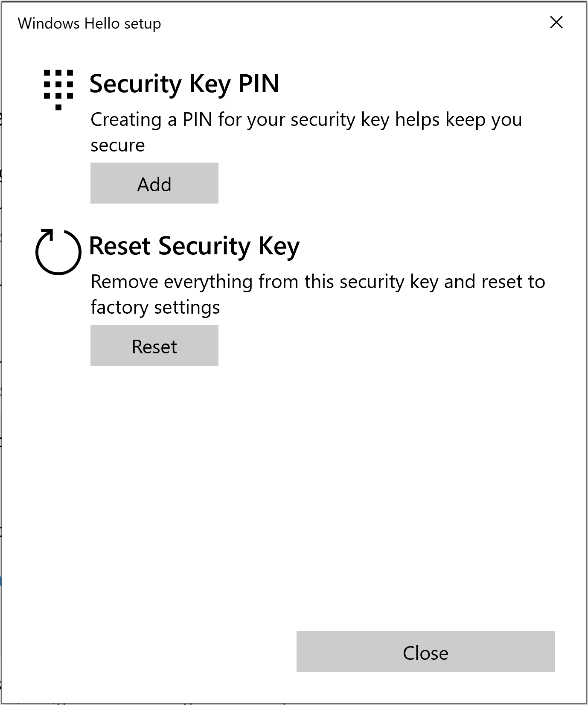
Task: Click the "Windows Hello setup" window title
Action: coord(89,23)
